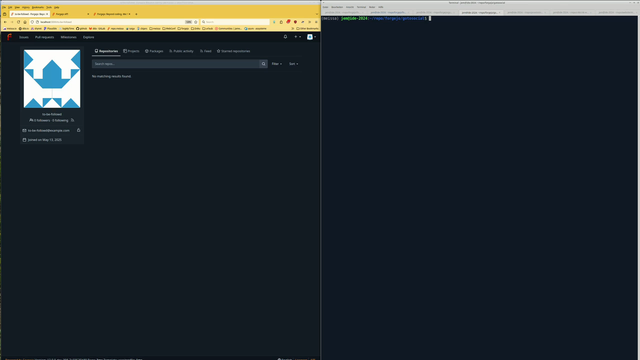Viewport: 640px width, 360px height.
Task: Click the terminal command prompt line
Action: [376, 18]
